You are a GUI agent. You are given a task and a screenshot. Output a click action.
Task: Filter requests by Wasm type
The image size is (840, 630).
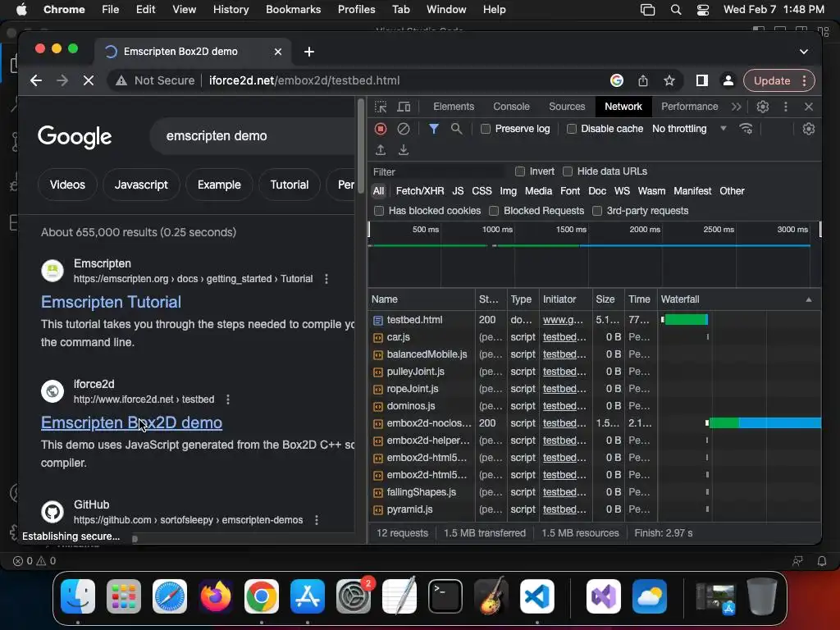click(x=651, y=190)
